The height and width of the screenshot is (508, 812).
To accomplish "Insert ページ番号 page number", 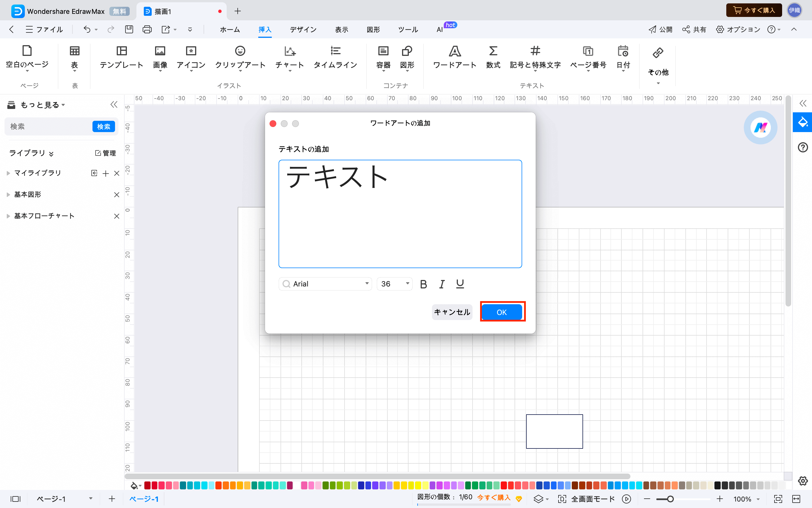I will coord(588,58).
